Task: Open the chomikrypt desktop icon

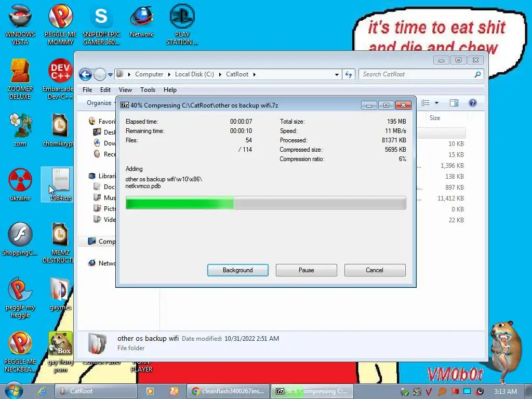Action: (59, 129)
